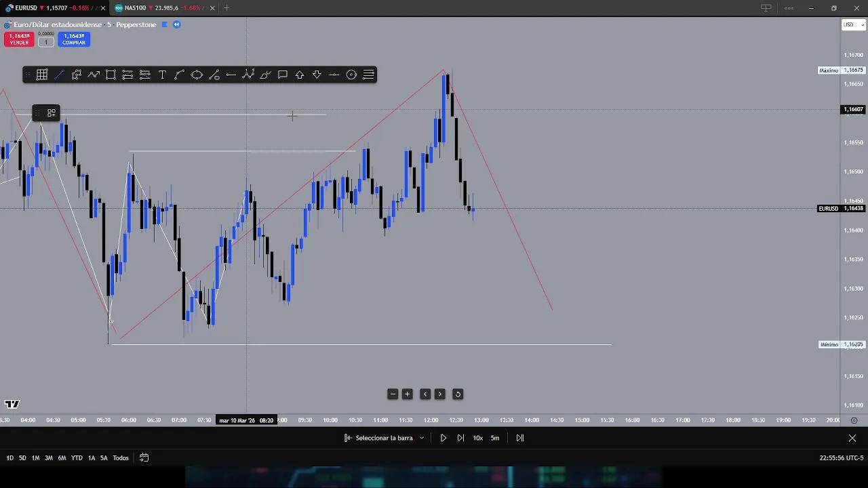868x488 pixels.
Task: Select the 5A date range
Action: (104, 458)
